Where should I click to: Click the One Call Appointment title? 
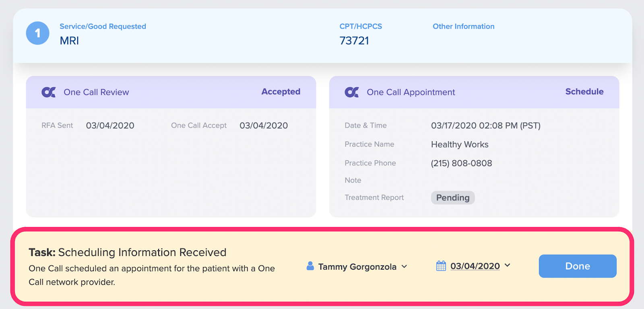(411, 92)
